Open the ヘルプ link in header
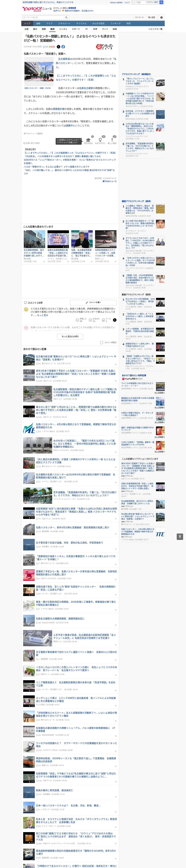Viewport: 186px width, 868px height. (127, 2)
